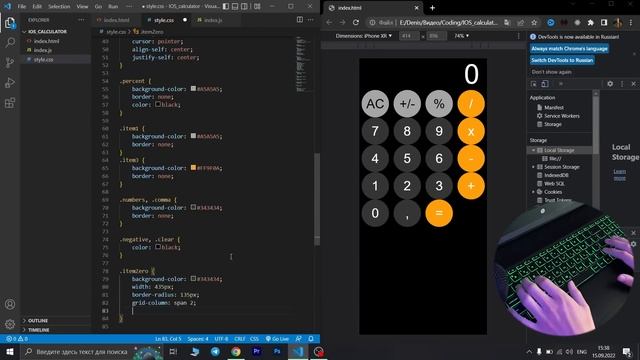640x360 pixels.
Task: Toggle the primary side bar layout icon
Action: (226, 7)
